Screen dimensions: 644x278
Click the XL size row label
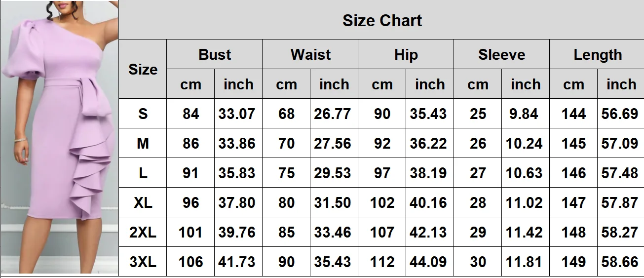click(143, 202)
